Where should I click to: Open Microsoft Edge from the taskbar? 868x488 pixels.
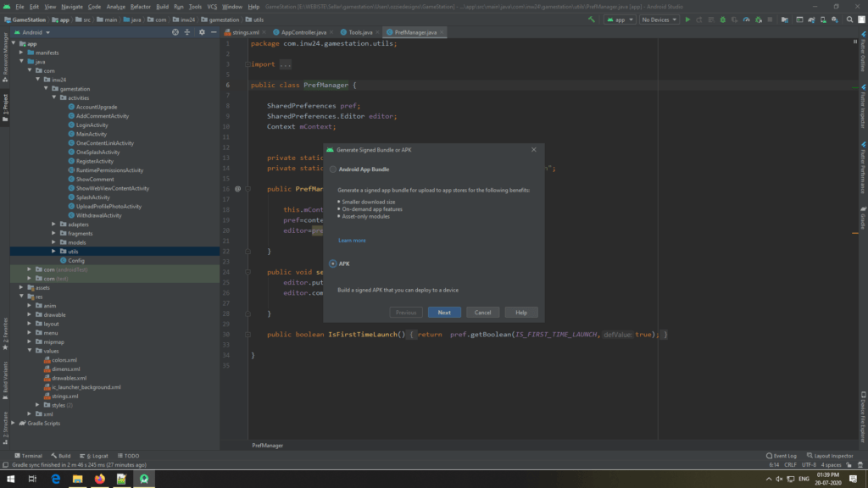click(55, 480)
